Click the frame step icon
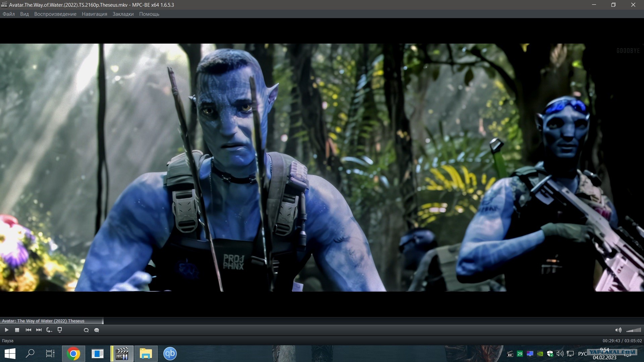 [49, 330]
